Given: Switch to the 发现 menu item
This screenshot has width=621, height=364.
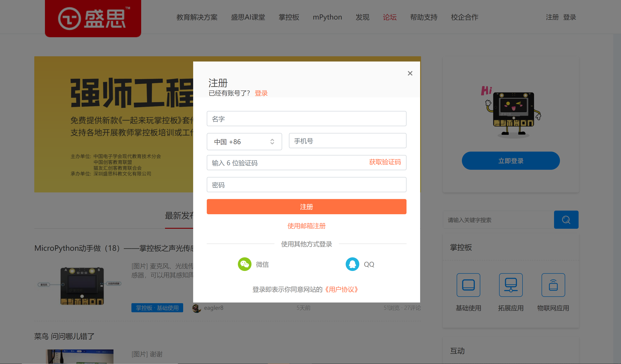Looking at the screenshot, I should click(362, 17).
